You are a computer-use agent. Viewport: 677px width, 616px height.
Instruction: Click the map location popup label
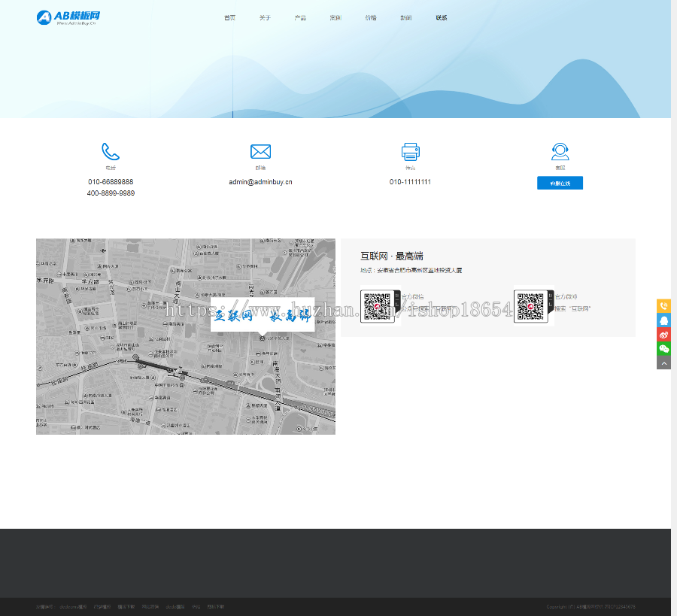pyautogui.click(x=263, y=316)
